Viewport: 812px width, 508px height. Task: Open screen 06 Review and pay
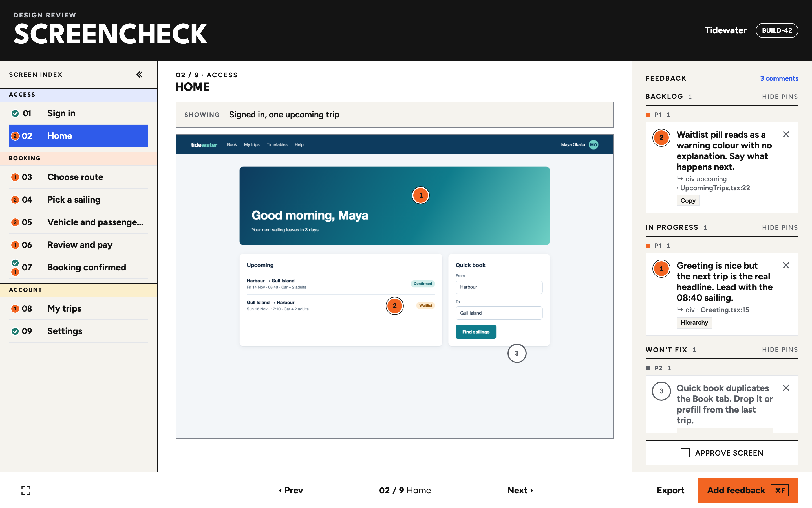point(78,245)
